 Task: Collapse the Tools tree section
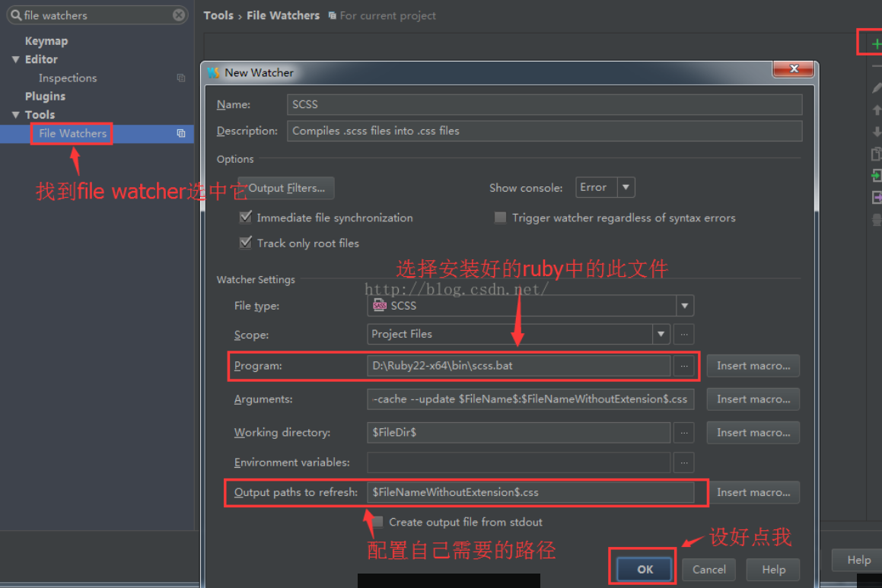[16, 115]
